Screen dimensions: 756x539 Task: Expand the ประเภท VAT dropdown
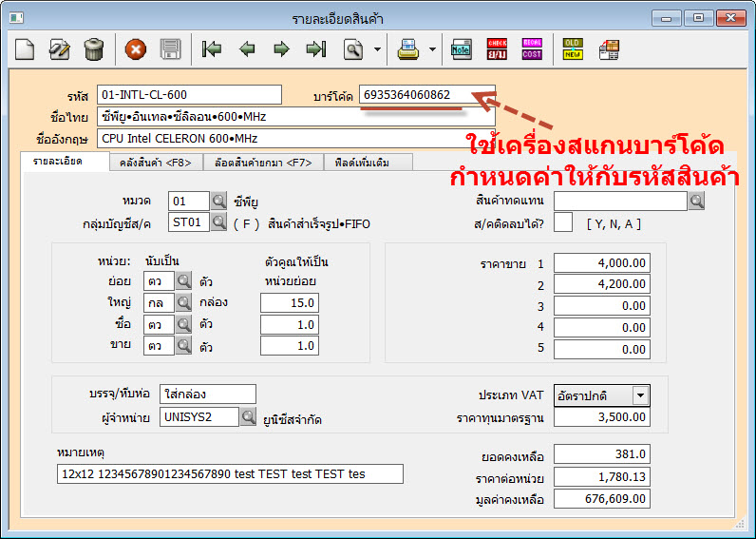pos(640,395)
